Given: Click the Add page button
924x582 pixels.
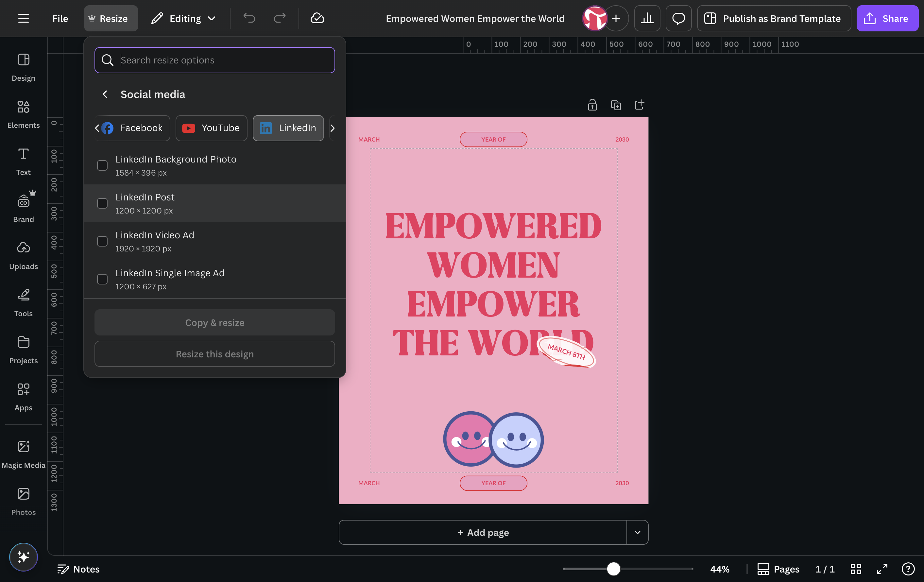Looking at the screenshot, I should [483, 532].
